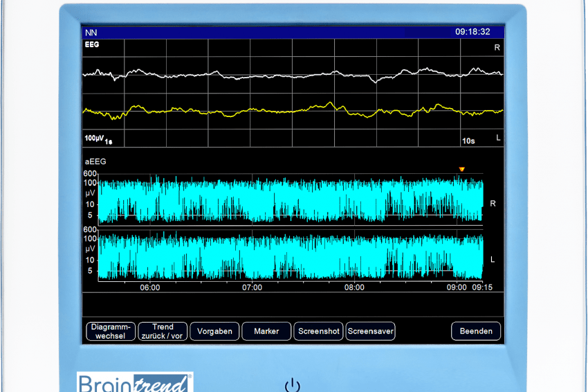The height and width of the screenshot is (392, 588).
Task: Click the 09:15 time axis label
Action: pyautogui.click(x=482, y=287)
